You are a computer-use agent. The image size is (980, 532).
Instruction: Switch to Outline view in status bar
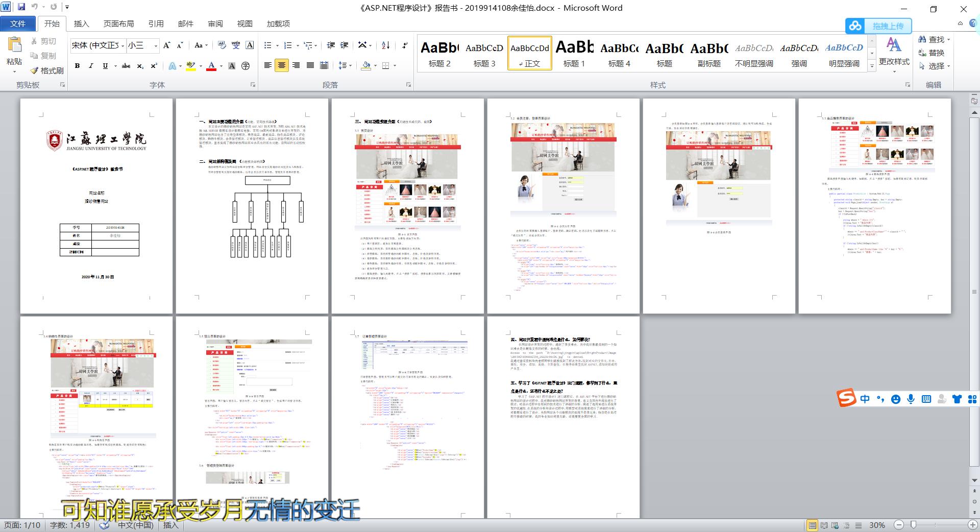point(847,525)
